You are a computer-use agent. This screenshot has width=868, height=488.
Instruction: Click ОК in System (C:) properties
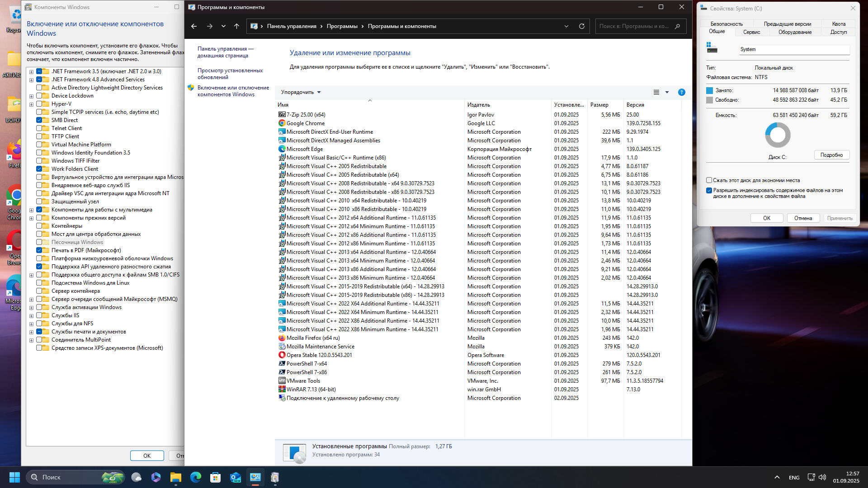[767, 218]
